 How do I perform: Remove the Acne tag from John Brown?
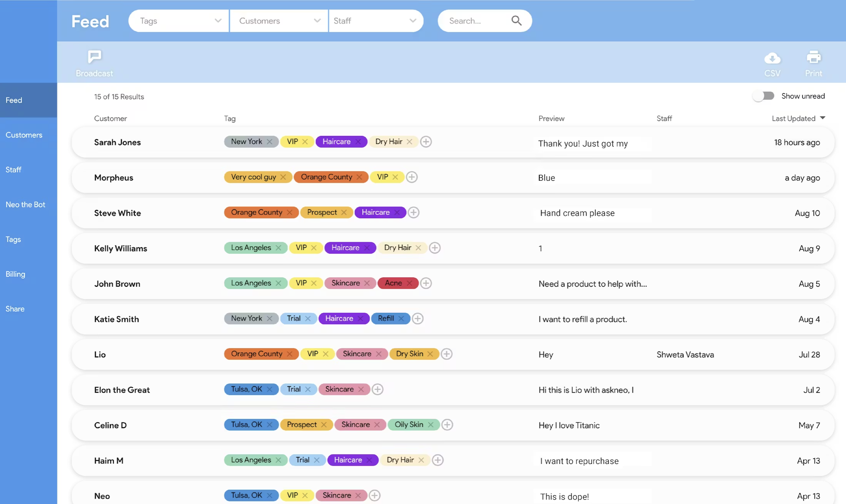coord(410,283)
